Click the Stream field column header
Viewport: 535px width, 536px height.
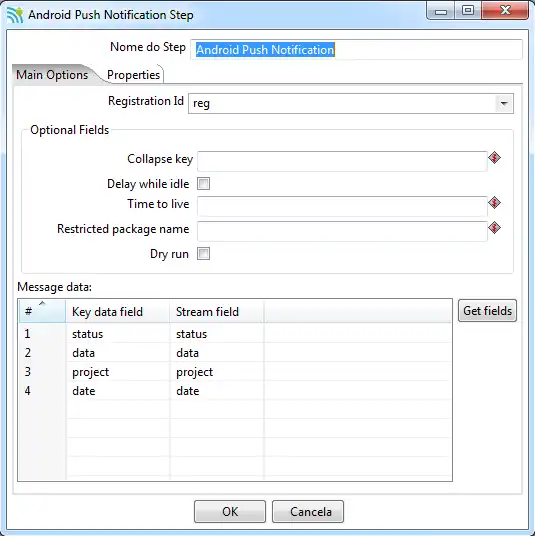(x=217, y=311)
